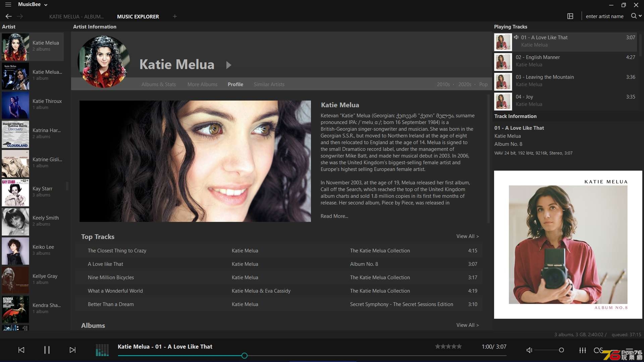Open the equalizer settings icon
Viewport: 644px width, 362px height.
click(583, 350)
